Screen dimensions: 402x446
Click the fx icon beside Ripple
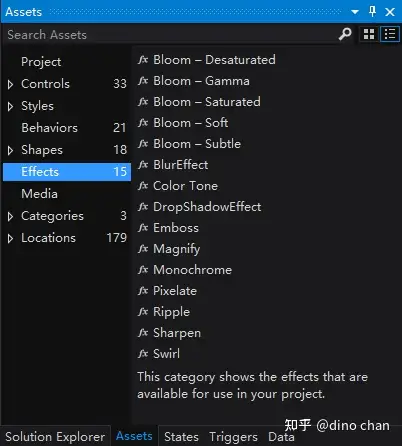[x=143, y=312]
